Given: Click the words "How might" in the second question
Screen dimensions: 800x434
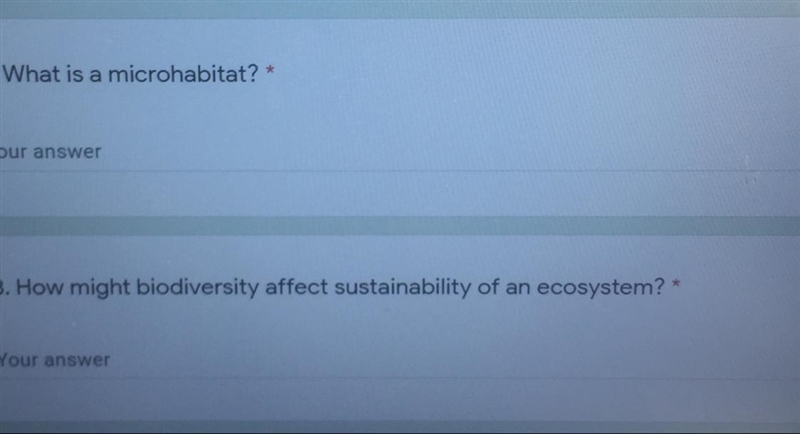Looking at the screenshot, I should 73,288.
